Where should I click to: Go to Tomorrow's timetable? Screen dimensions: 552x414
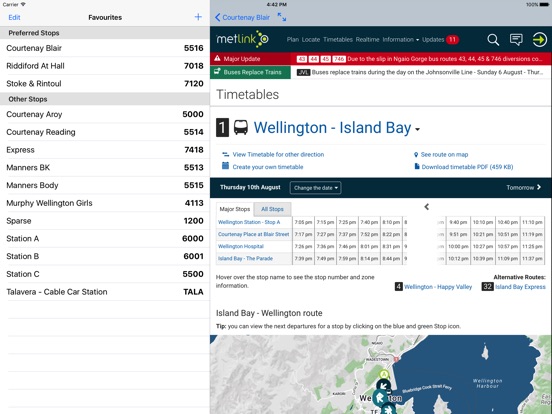[523, 188]
